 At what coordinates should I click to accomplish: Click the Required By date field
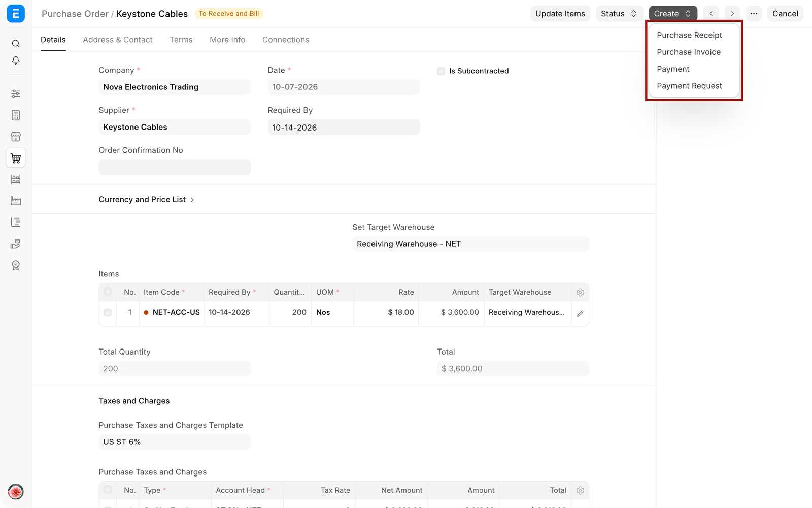coord(344,127)
